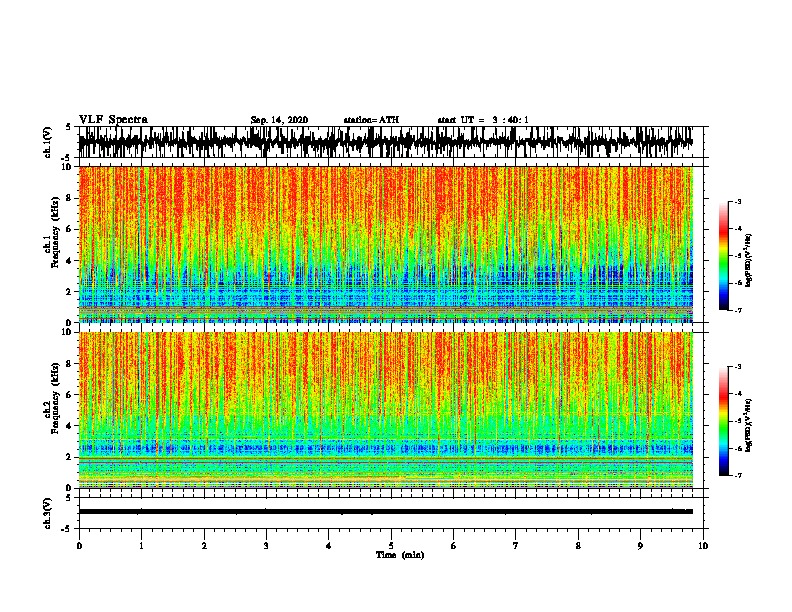Click the time axis tick label "1"
792x612 pixels.
(141, 546)
